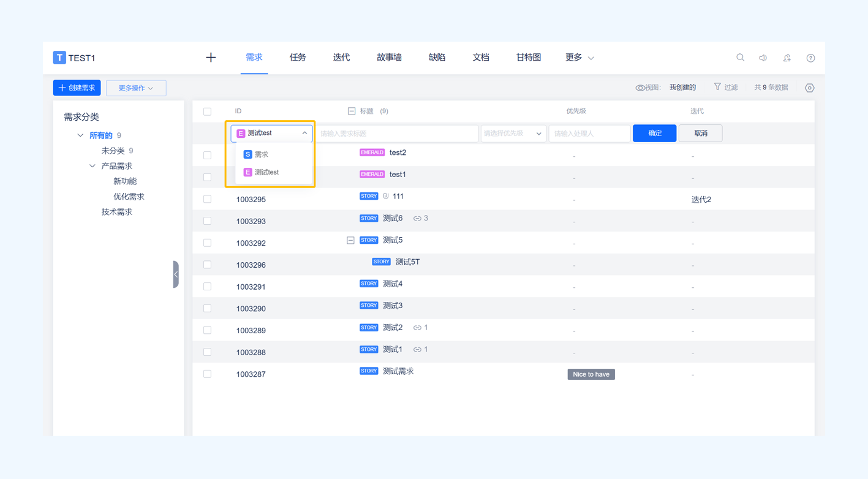Open the 测试需求 requirement title

tap(398, 371)
